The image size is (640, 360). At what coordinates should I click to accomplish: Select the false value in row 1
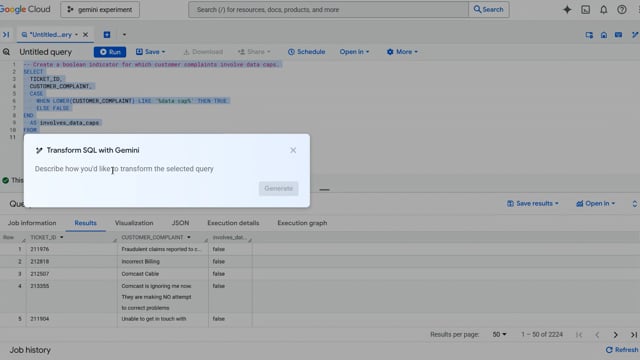click(219, 249)
